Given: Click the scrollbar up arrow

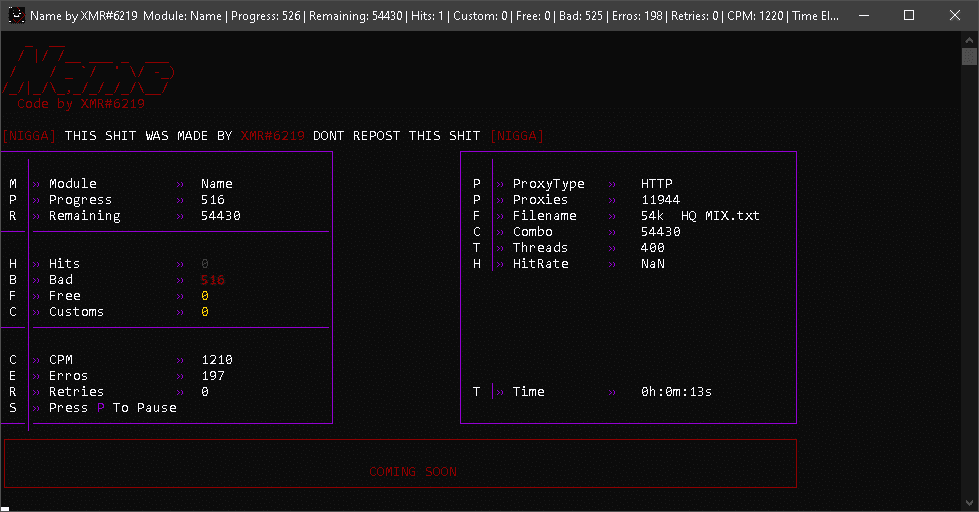Looking at the screenshot, I should 969,39.
